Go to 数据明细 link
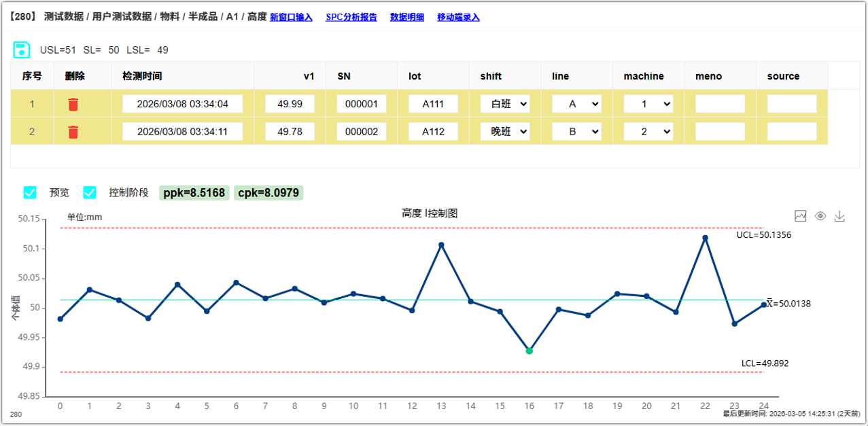868x426 pixels. (406, 17)
